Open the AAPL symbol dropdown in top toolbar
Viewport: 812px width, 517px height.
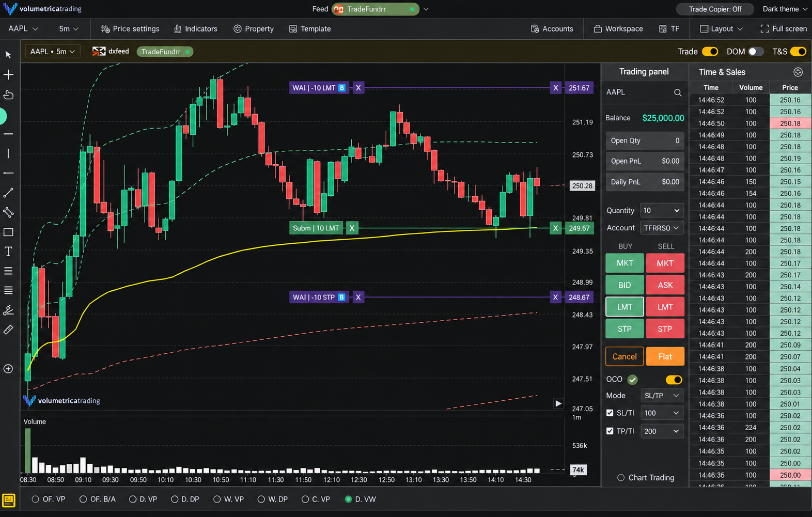23,29
